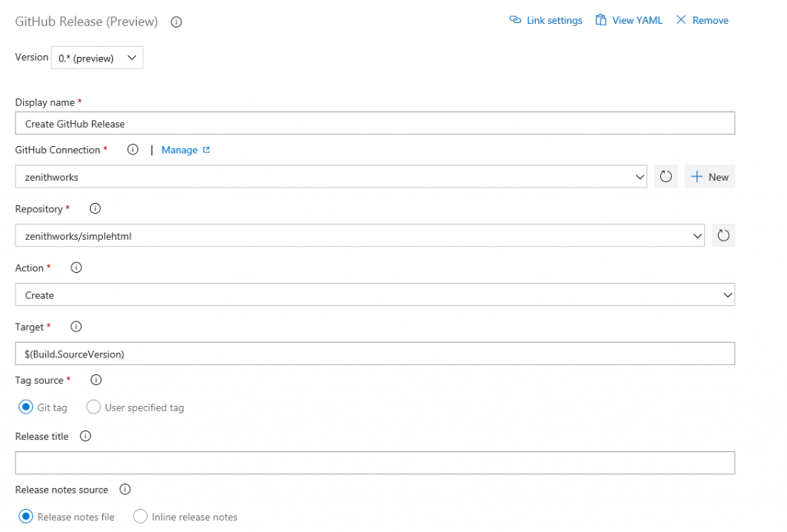Viewport: 787px width, 532px height.
Task: Select Inline release notes option
Action: pos(140,517)
